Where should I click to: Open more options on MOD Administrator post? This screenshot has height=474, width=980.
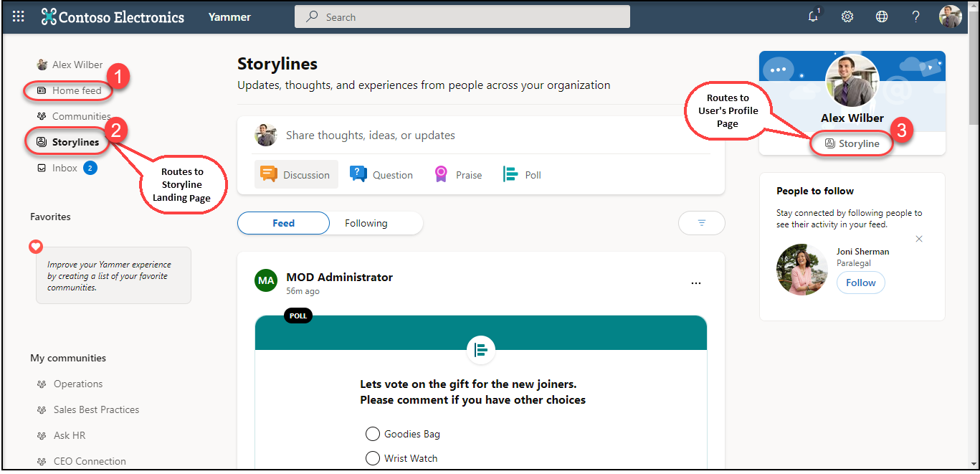695,283
